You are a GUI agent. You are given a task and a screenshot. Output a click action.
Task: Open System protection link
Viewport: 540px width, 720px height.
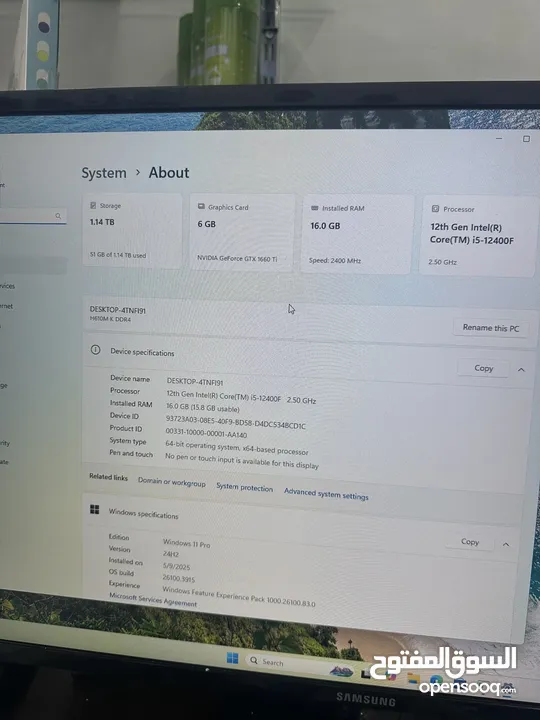click(244, 488)
